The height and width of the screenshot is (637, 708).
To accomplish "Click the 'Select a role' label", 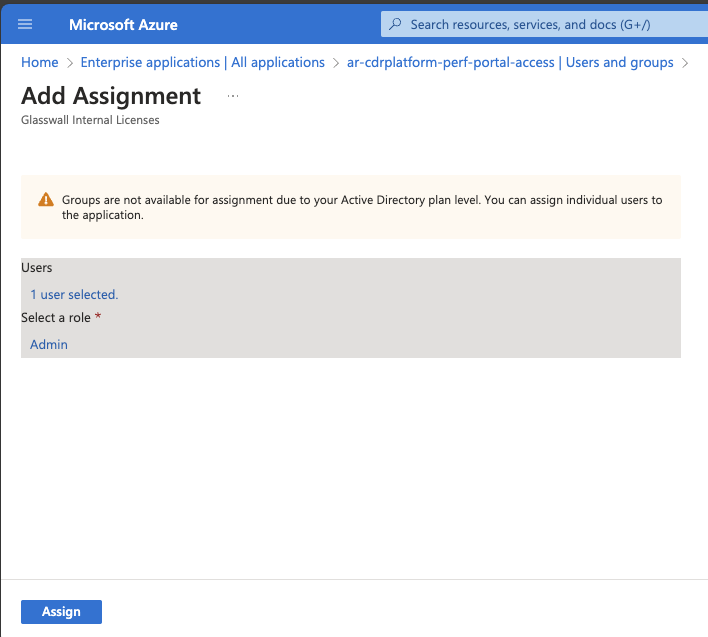I will pos(56,317).
